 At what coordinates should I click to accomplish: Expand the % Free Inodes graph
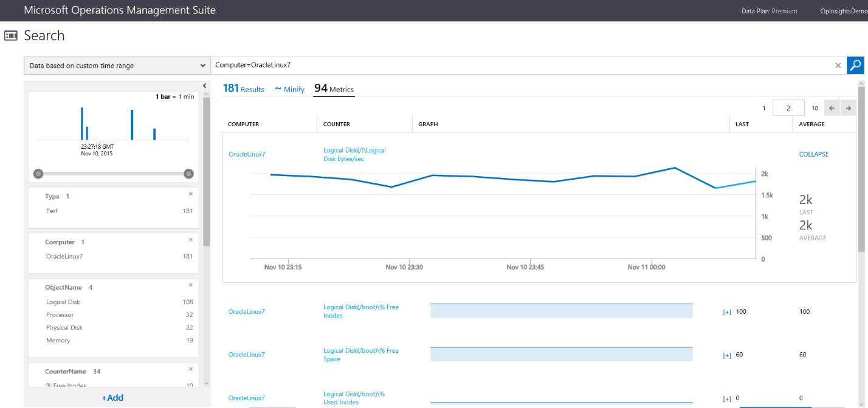click(x=726, y=312)
